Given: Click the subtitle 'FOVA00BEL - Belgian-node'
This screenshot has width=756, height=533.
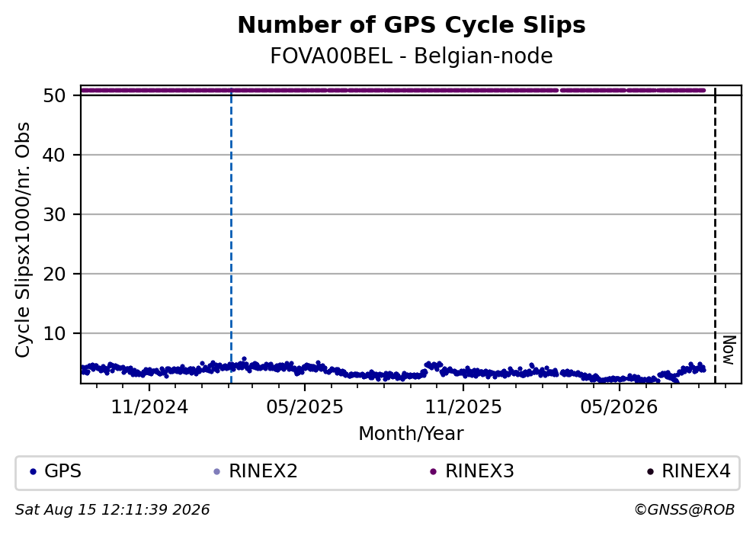Looking at the screenshot, I should tap(412, 56).
